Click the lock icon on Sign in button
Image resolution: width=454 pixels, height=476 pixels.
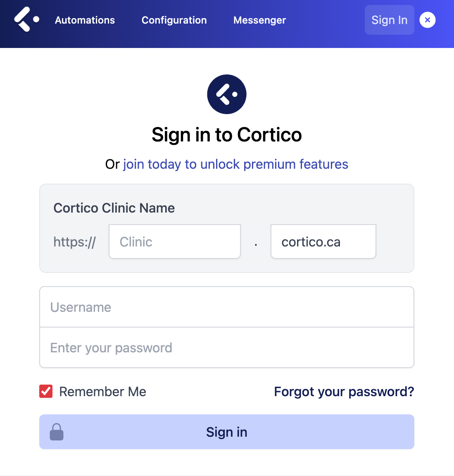coord(57,432)
